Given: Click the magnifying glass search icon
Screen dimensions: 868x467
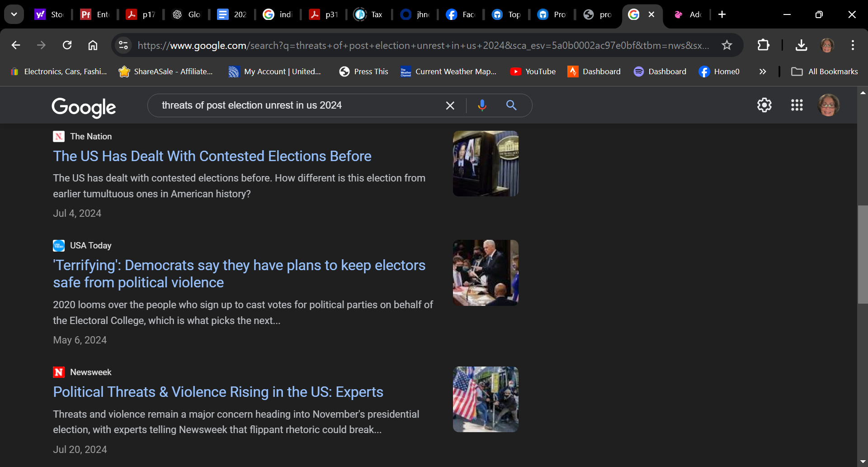Looking at the screenshot, I should tap(511, 105).
